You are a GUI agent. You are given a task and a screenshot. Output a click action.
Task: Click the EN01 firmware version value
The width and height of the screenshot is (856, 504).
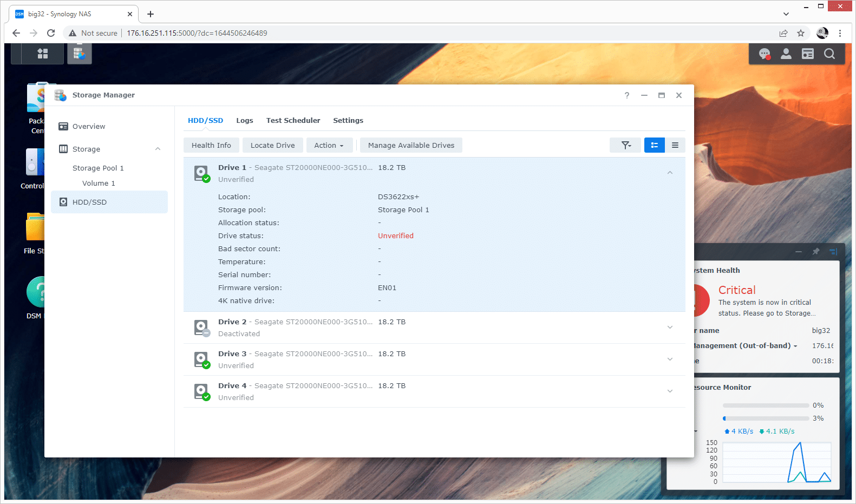click(387, 287)
